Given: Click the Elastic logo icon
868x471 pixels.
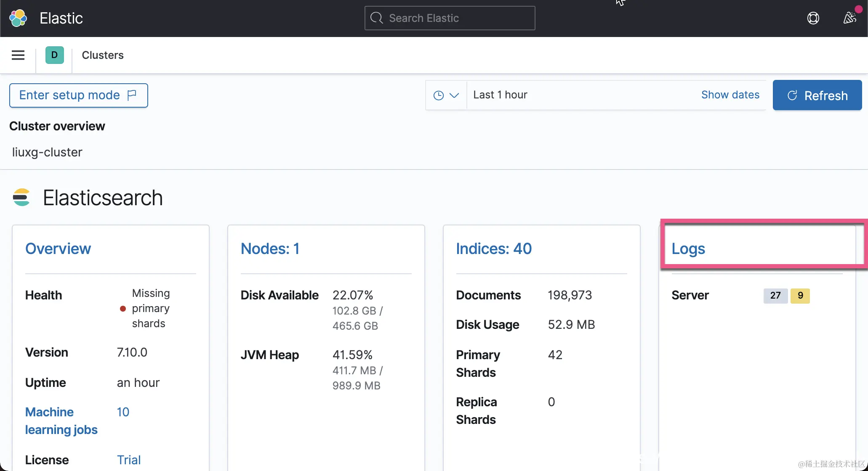Looking at the screenshot, I should (x=18, y=18).
